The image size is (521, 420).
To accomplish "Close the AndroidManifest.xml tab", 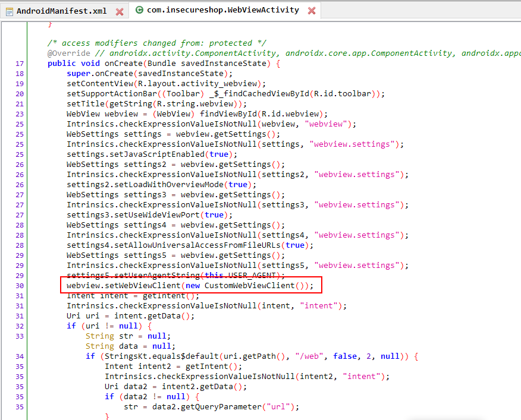I will point(120,11).
